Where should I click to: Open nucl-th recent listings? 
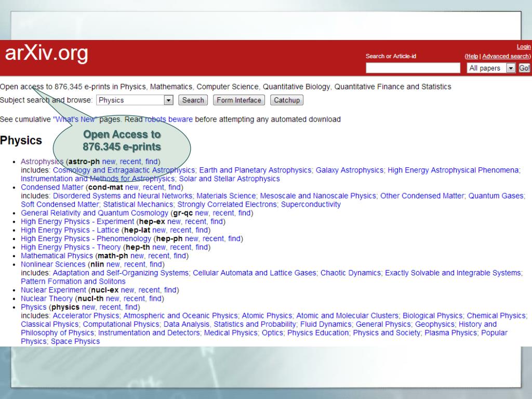coord(134,299)
